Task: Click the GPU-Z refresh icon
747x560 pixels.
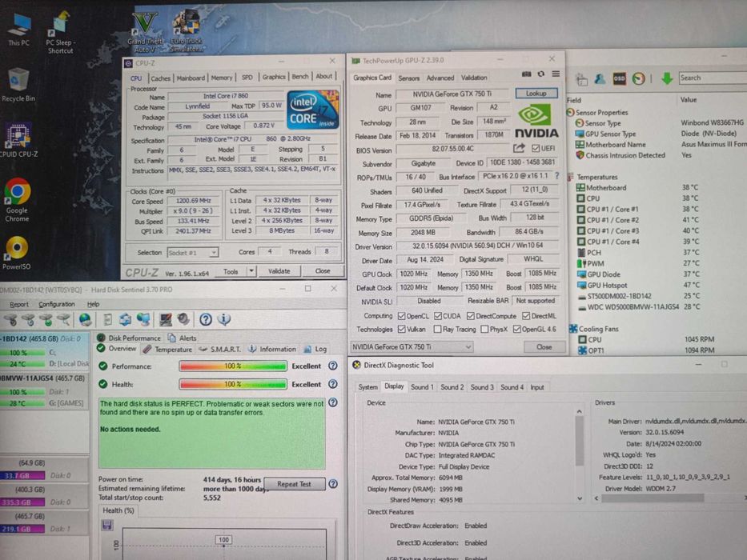Action: (x=540, y=74)
